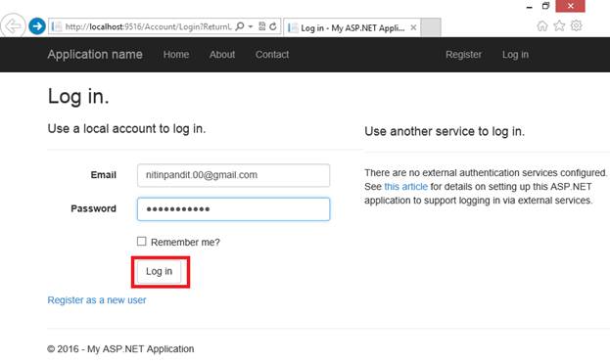
Task: Click the 'Remember me?' label text
Action: pyautogui.click(x=185, y=243)
